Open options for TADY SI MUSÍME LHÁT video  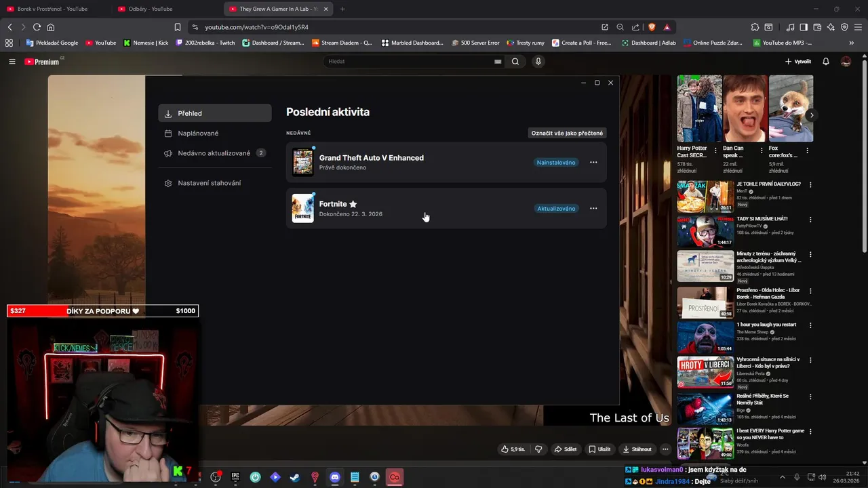810,220
